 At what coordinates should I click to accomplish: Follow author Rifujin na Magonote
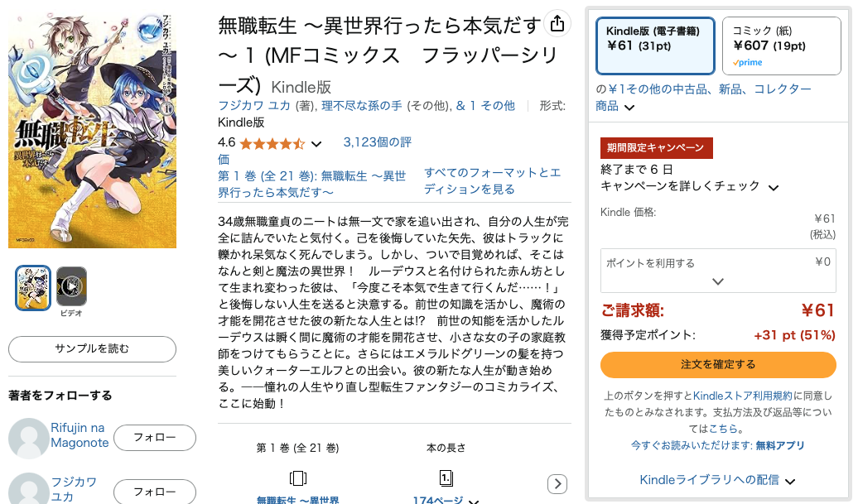155,438
